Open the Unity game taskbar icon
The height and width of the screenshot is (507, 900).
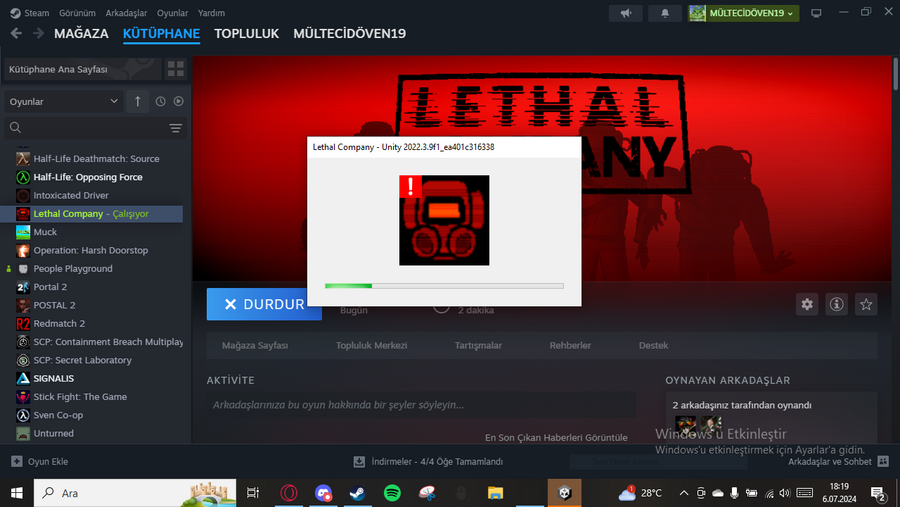click(565, 493)
